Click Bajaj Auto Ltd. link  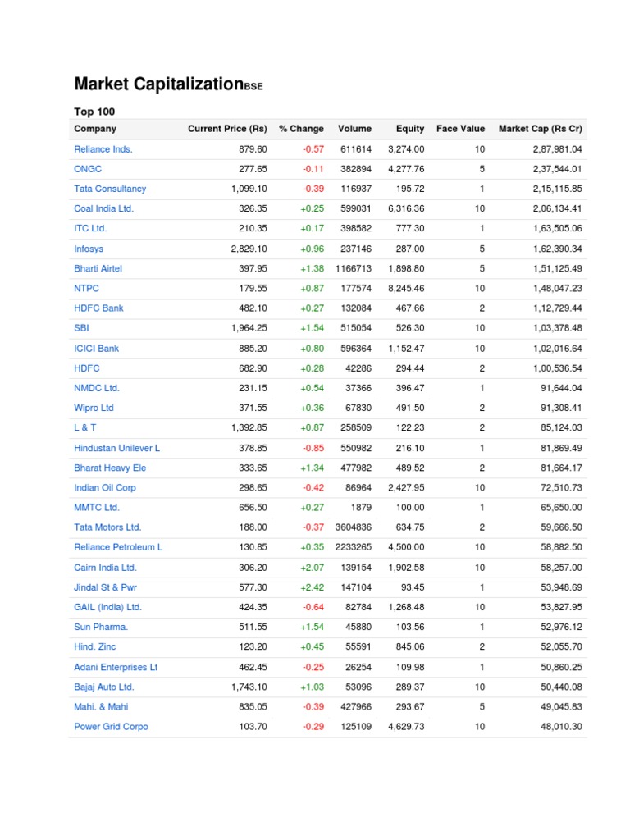click(104, 687)
